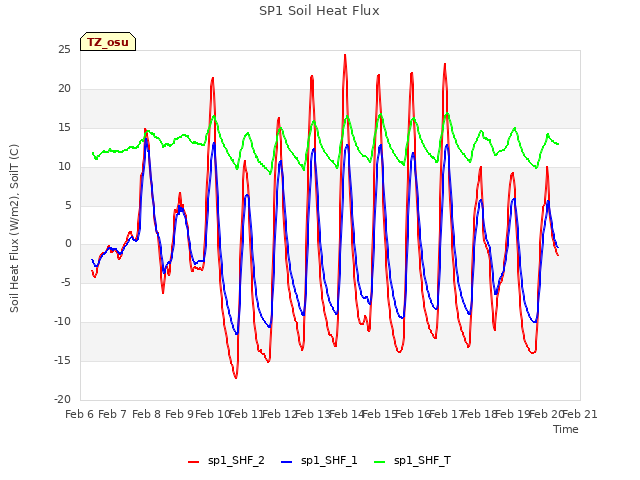
Task: Toggle the sp1_SHF_2 legend entry
Action: [x=226, y=461]
